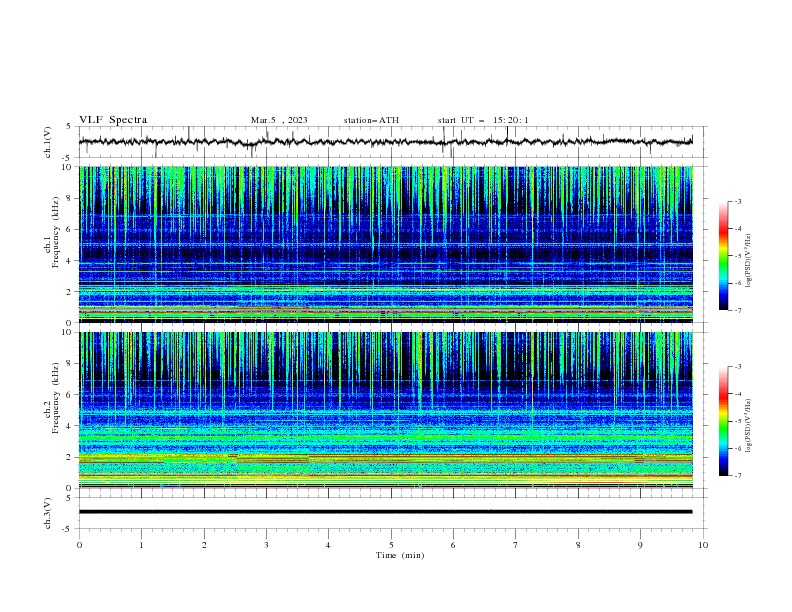Click the "ch.1(V)" vertical axis label
Viewport: 792px width, 612px height.
[x=48, y=142]
